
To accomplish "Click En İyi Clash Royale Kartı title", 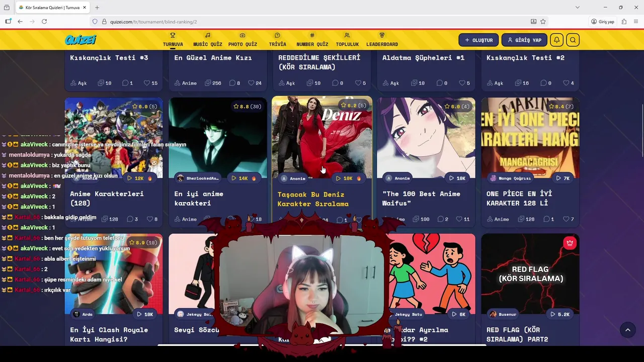I will coord(109,334).
